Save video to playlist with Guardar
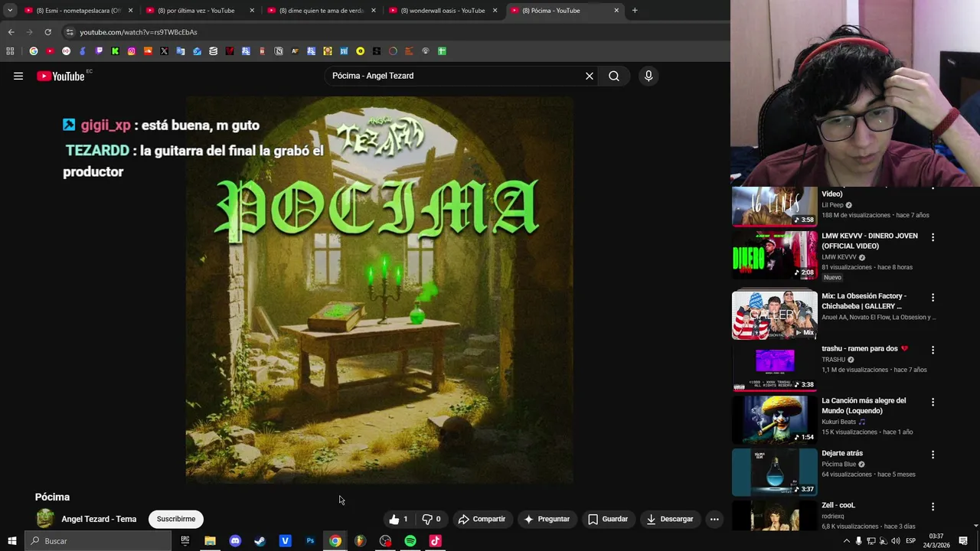This screenshot has width=980, height=551. (608, 519)
